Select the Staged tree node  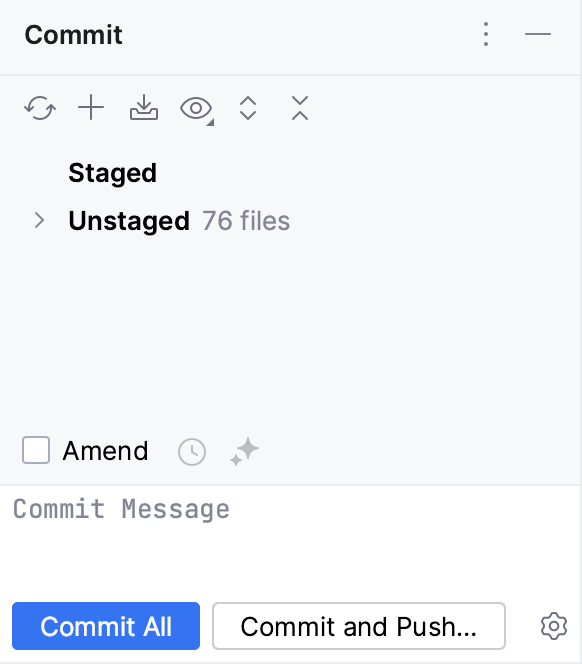[x=112, y=173]
